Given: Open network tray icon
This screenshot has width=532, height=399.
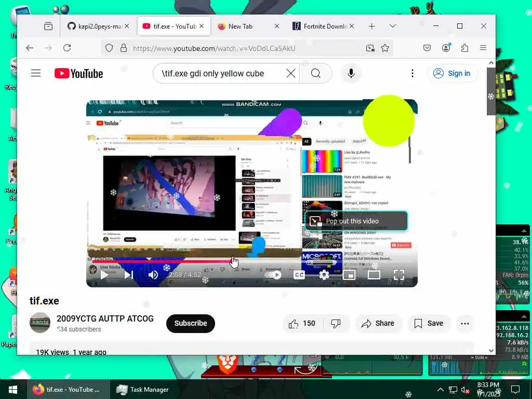Looking at the screenshot, I should click(453, 390).
